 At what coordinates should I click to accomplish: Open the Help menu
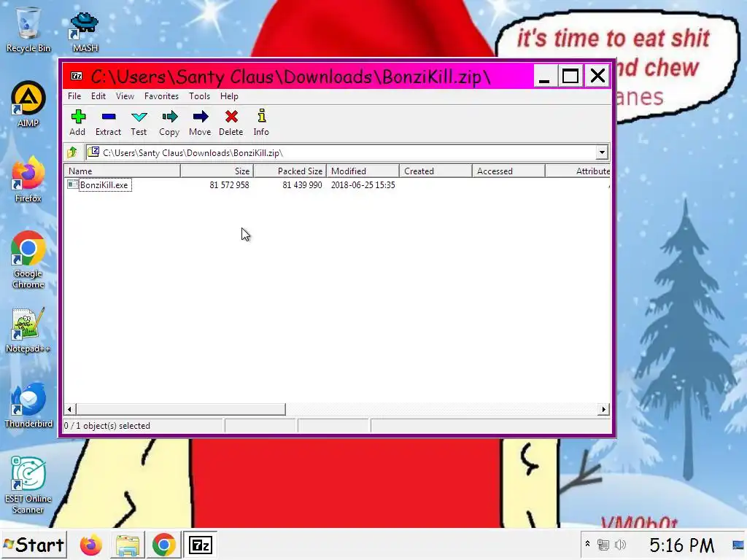pos(229,96)
